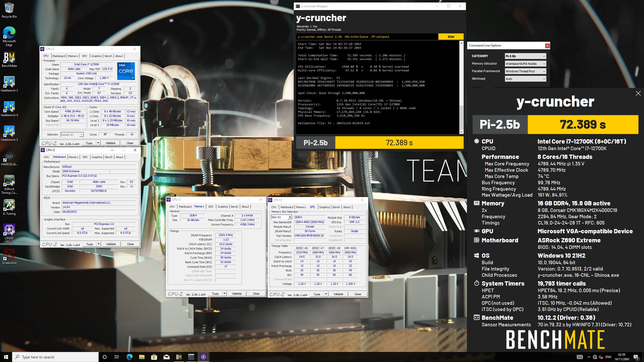The width and height of the screenshot is (644, 362).
Task: Open the Recycle Bin desktop icon
Action: tap(9, 11)
